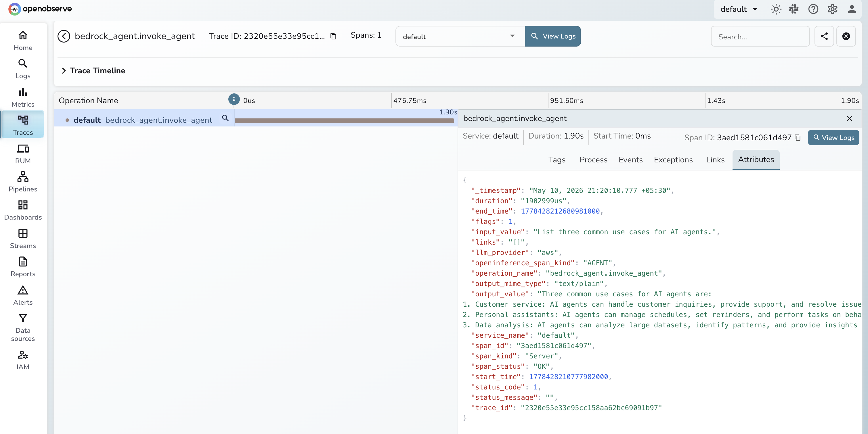Open the settings gear icon
The image size is (868, 434).
tap(832, 9)
